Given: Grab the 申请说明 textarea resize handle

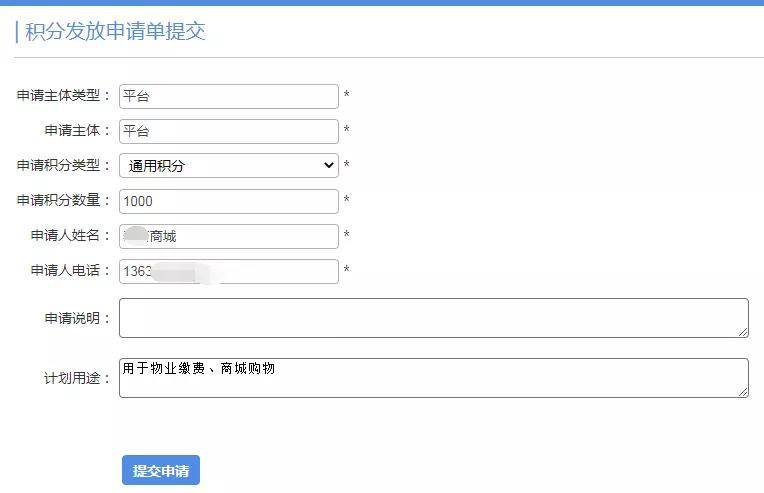Looking at the screenshot, I should click(743, 331).
